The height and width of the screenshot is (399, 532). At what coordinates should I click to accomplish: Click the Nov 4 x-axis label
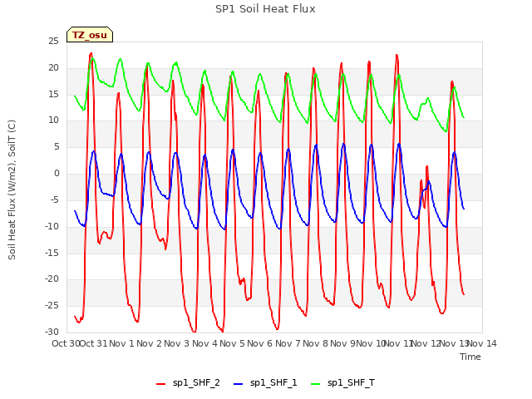coord(204,343)
